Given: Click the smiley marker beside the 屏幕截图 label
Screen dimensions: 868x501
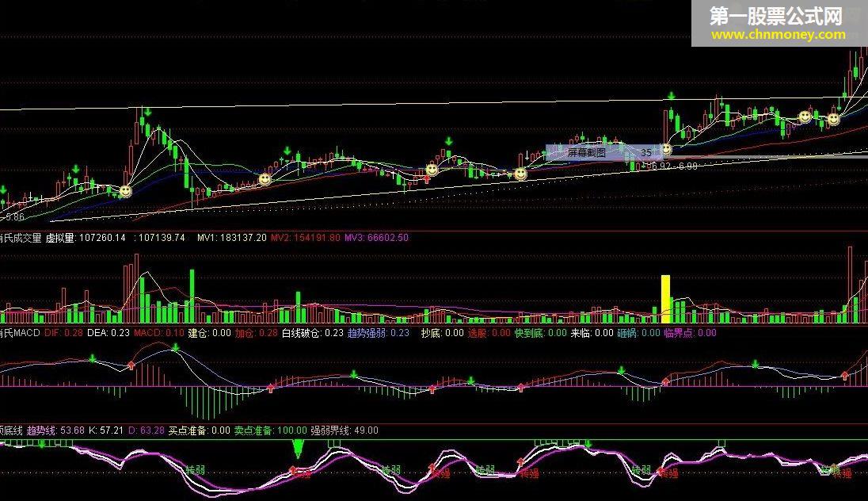Looking at the screenshot, I should 667,149.
